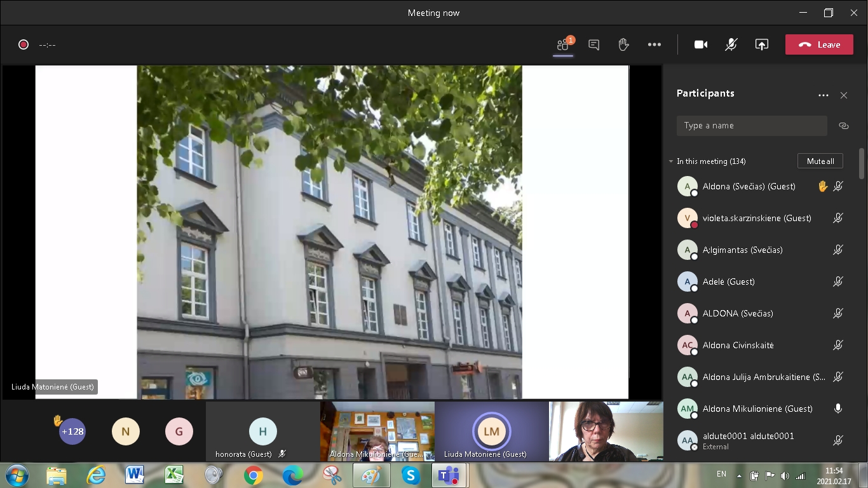868x488 pixels.
Task: Select participant Aldona Civinskaitė in list
Action: point(738,345)
